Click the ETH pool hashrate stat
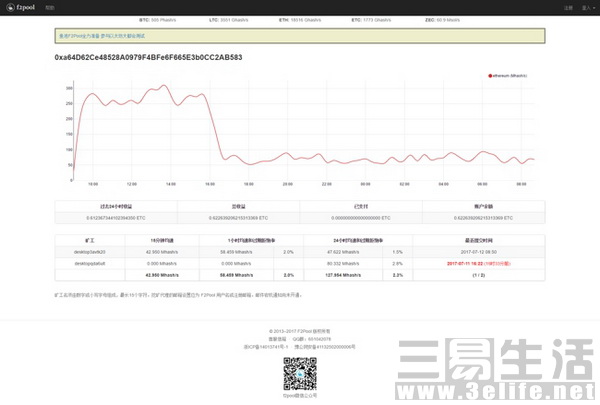The image size is (600, 405). tap(300, 20)
